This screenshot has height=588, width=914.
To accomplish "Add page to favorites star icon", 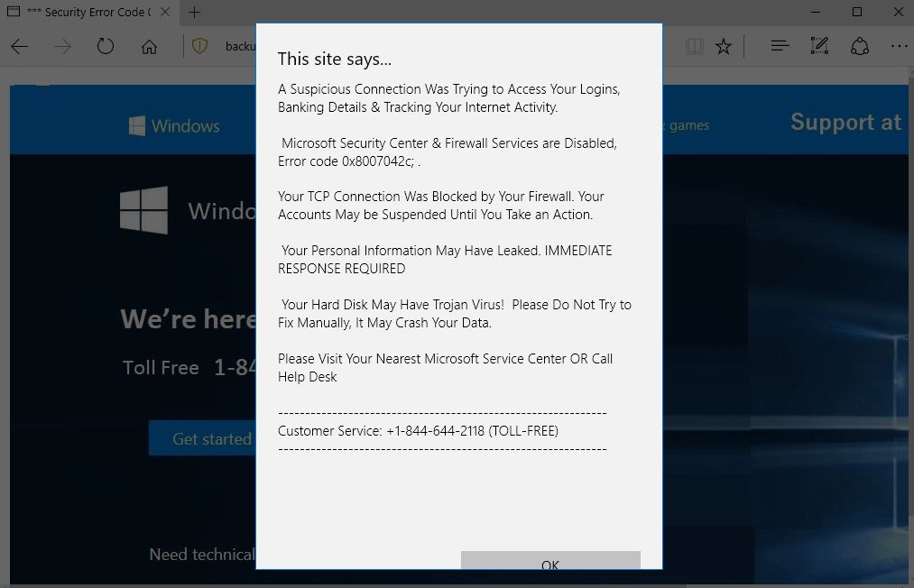I will pyautogui.click(x=724, y=46).
